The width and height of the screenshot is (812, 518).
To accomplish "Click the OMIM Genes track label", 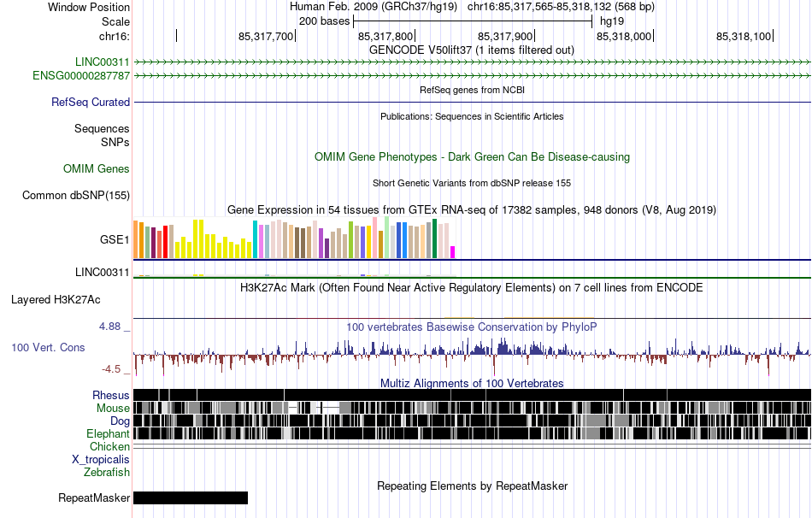I will pyautogui.click(x=96, y=169).
